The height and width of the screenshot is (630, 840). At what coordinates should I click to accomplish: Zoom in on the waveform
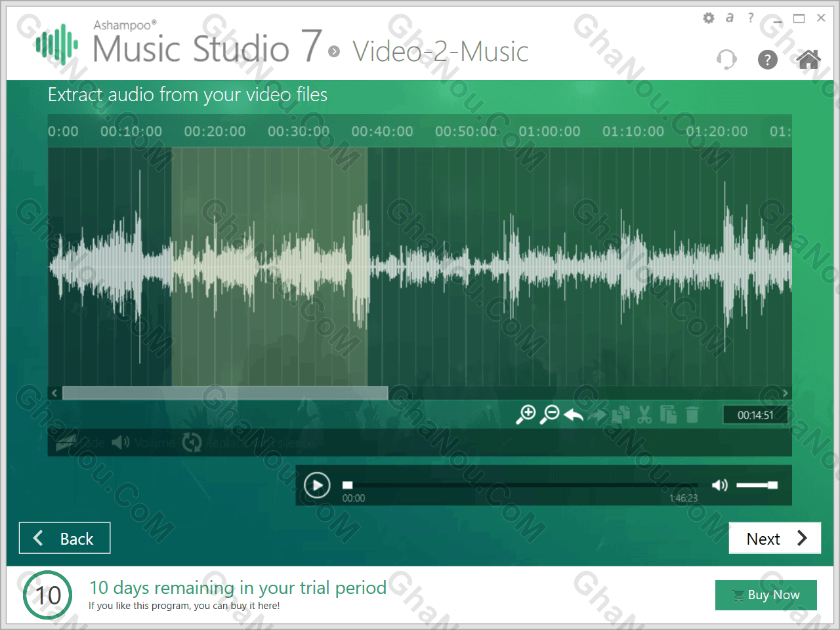tap(526, 415)
